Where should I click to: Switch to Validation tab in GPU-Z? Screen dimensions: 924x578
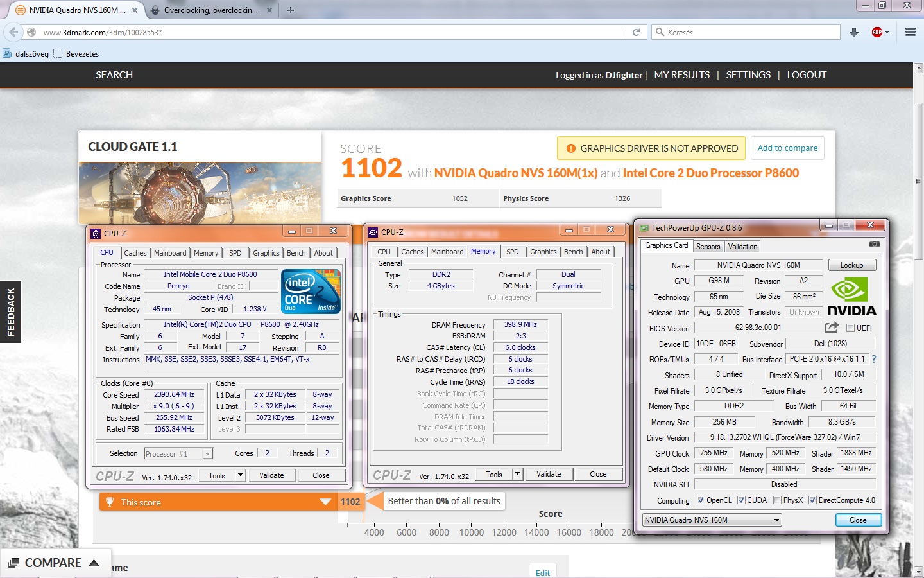coord(742,247)
